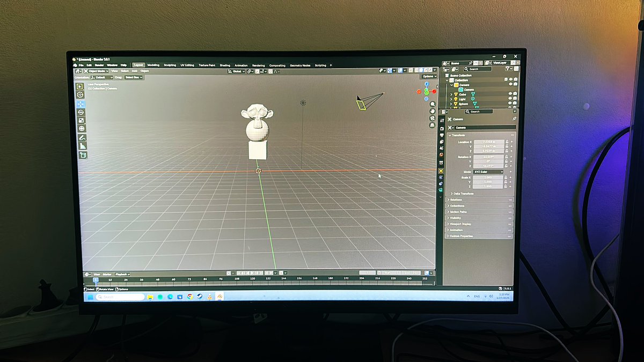Lock the Rotation X value
This screenshot has width=644, height=362.
tap(507, 157)
